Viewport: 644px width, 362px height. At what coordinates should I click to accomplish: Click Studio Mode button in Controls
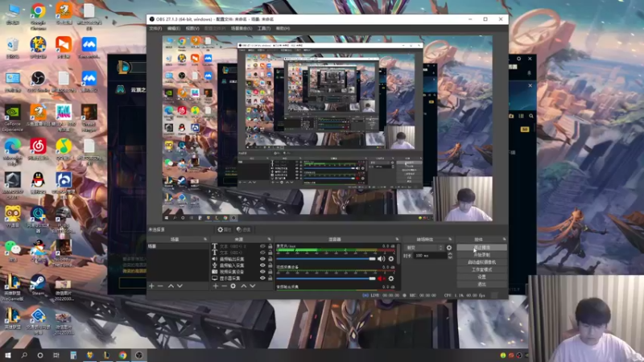(481, 269)
